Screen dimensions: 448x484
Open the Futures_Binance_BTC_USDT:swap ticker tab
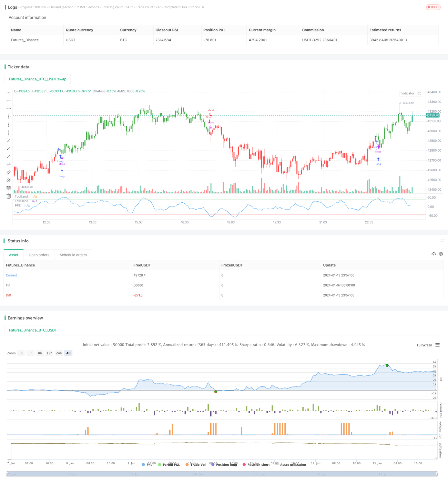click(38, 79)
